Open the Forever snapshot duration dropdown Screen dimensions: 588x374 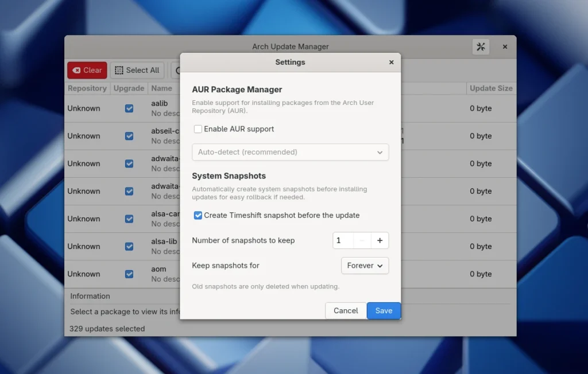click(x=365, y=266)
